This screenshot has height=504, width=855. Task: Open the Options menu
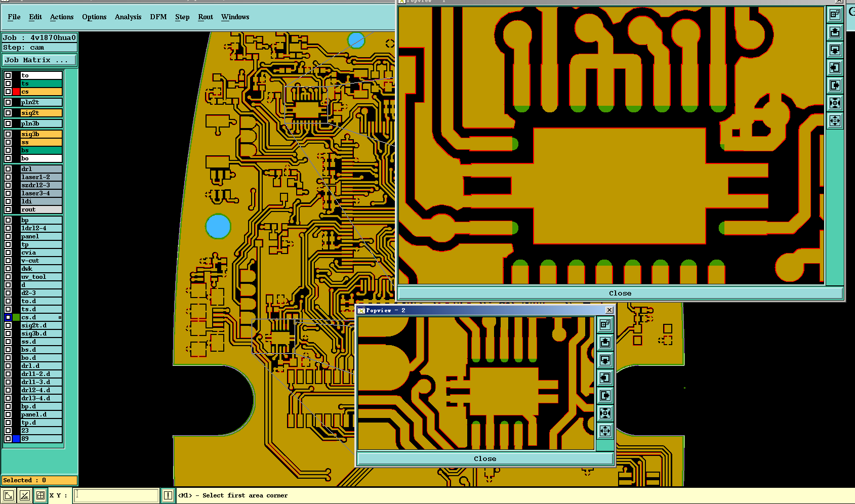point(94,17)
